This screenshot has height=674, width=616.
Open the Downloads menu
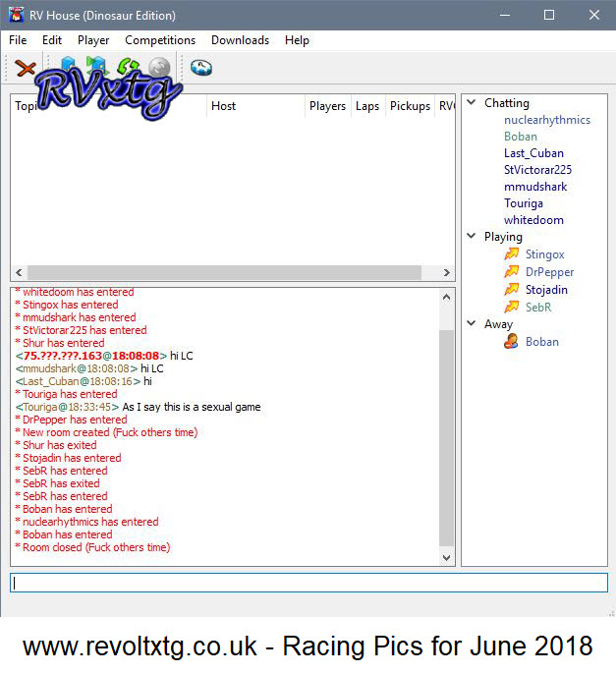[x=240, y=40]
